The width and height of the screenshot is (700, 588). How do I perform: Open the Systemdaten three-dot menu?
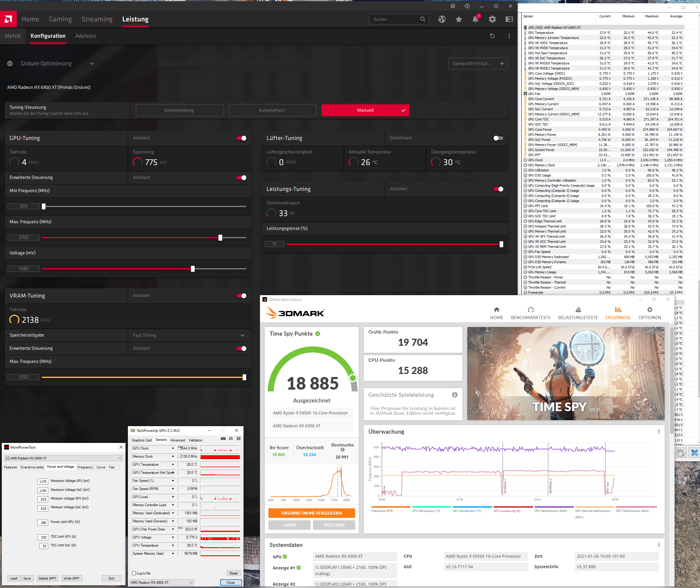[x=659, y=545]
